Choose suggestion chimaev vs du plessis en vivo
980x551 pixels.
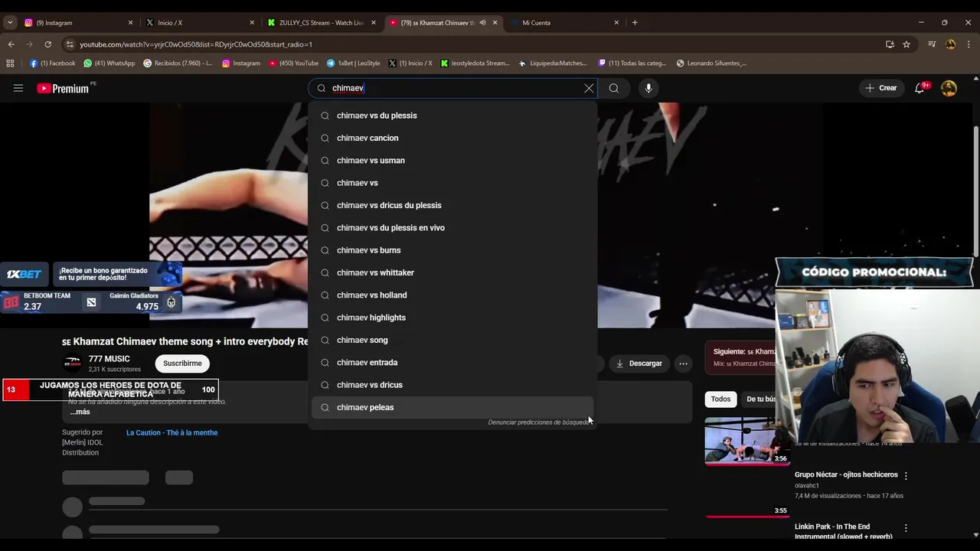452,227
